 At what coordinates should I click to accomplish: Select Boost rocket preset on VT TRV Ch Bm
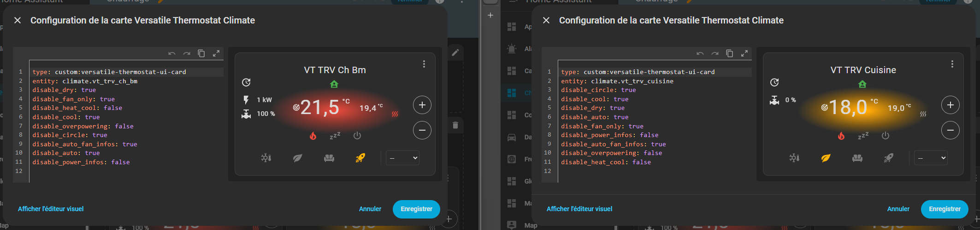360,158
